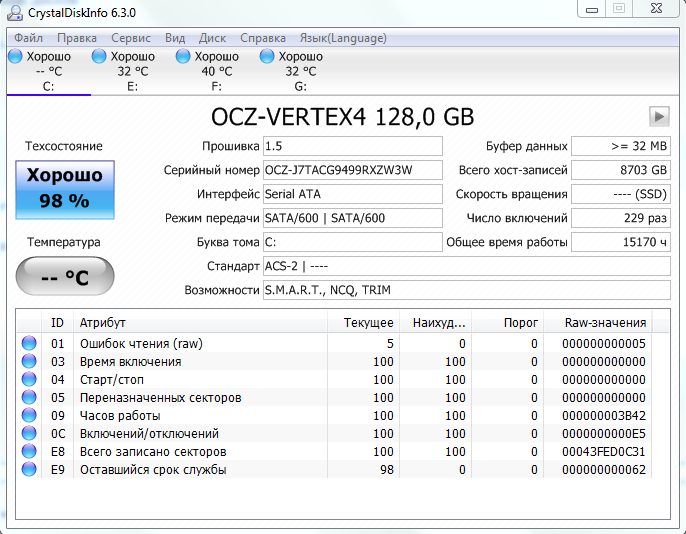Select row Часов работы
The height and width of the screenshot is (534, 686).
(334, 415)
